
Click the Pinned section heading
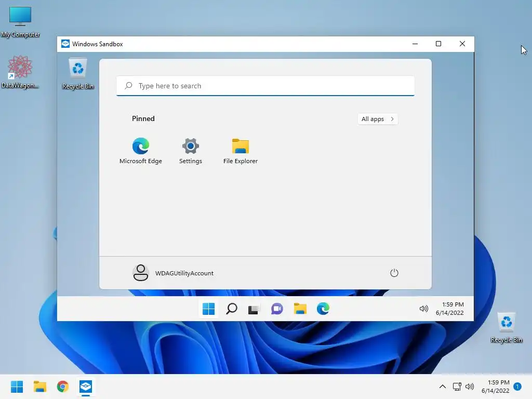(143, 118)
